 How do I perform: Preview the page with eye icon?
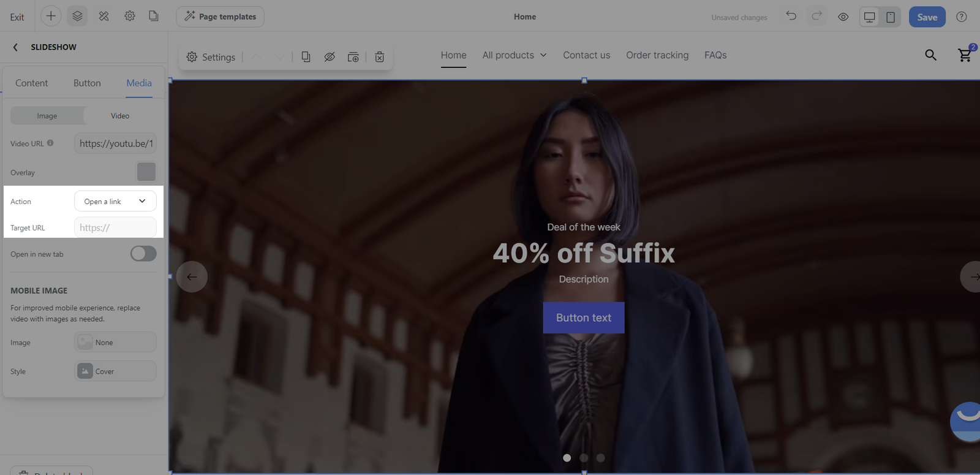tap(843, 17)
